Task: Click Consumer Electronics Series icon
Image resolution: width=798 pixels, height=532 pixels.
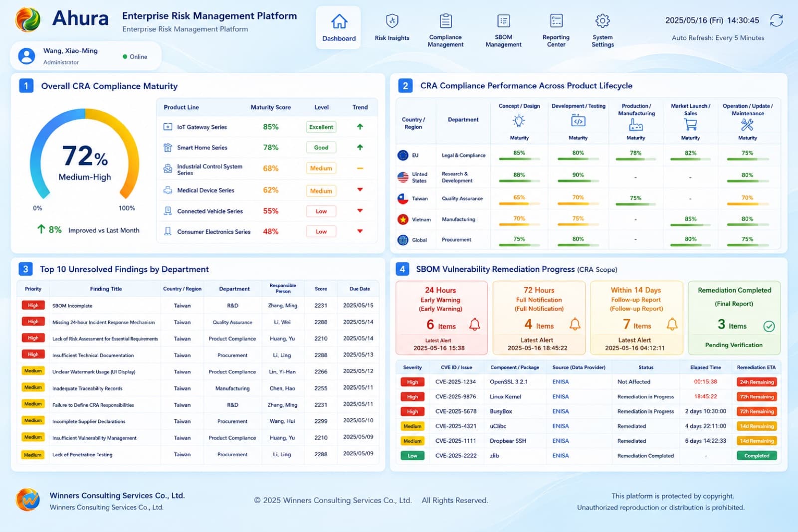Action: (x=168, y=231)
